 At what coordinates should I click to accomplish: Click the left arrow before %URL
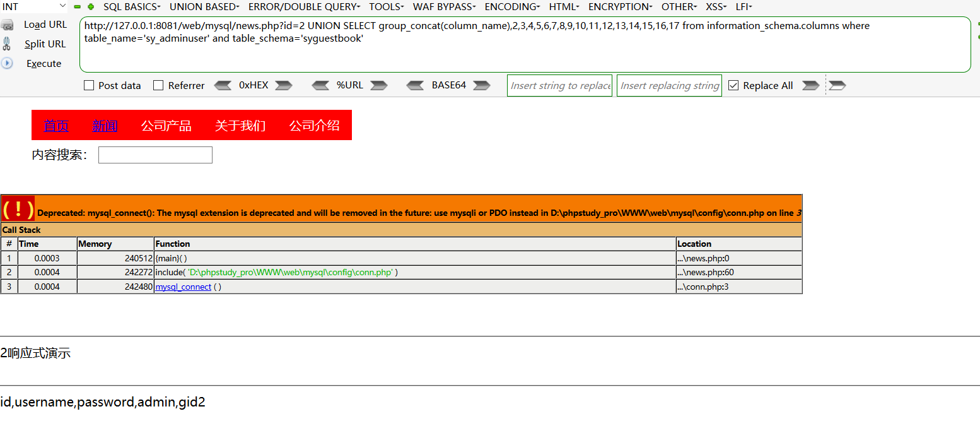point(320,85)
